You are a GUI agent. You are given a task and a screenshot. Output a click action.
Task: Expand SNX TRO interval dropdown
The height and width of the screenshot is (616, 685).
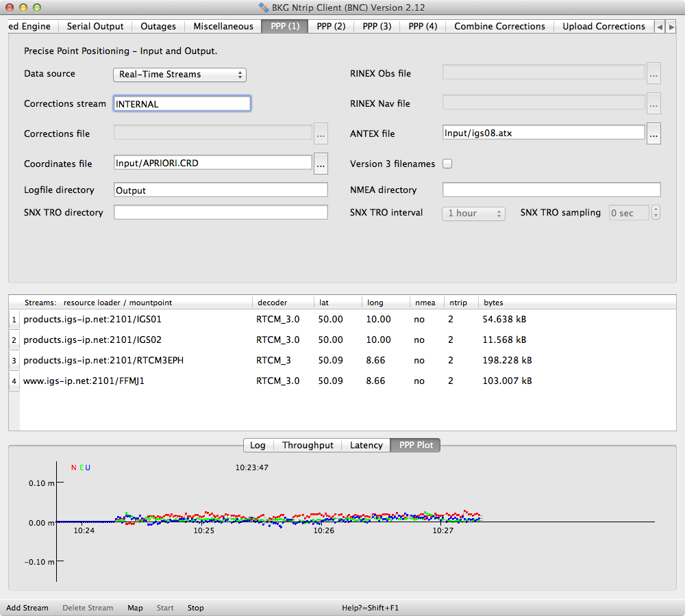point(473,214)
